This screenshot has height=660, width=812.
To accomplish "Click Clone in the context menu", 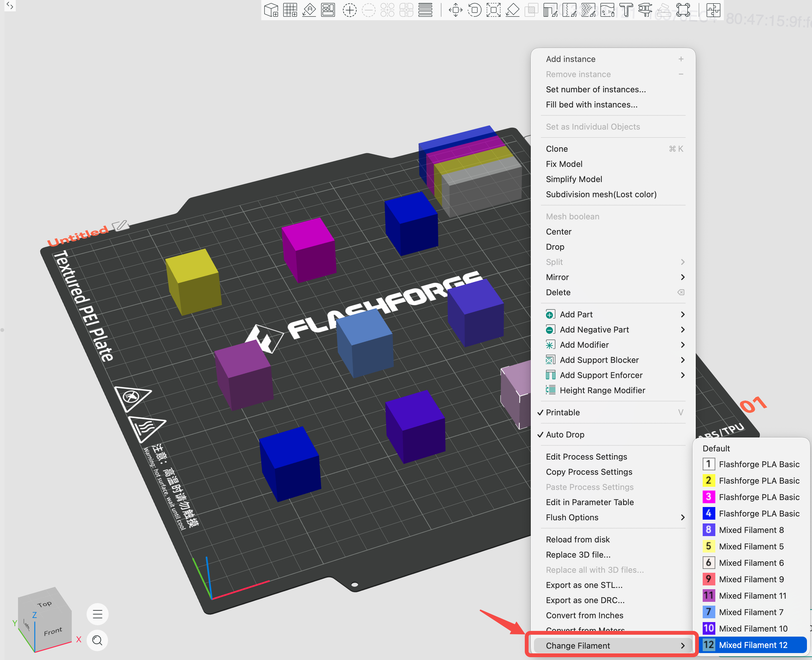I will [613, 149].
